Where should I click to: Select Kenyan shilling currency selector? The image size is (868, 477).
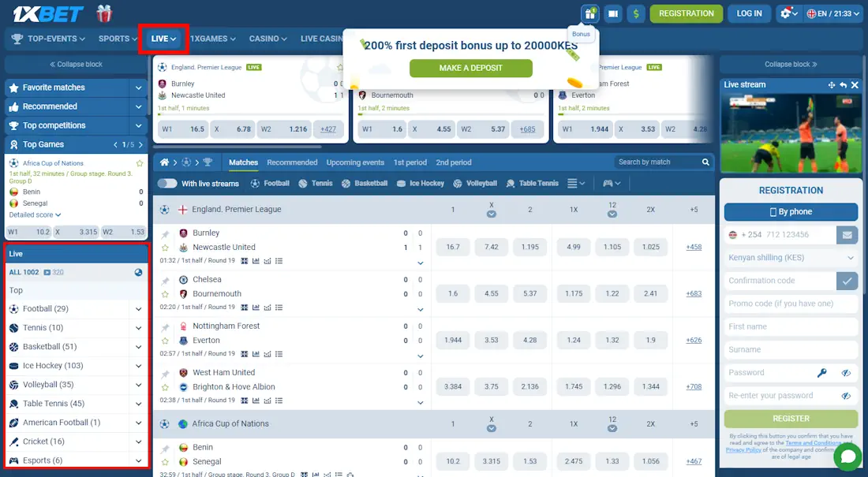point(790,257)
